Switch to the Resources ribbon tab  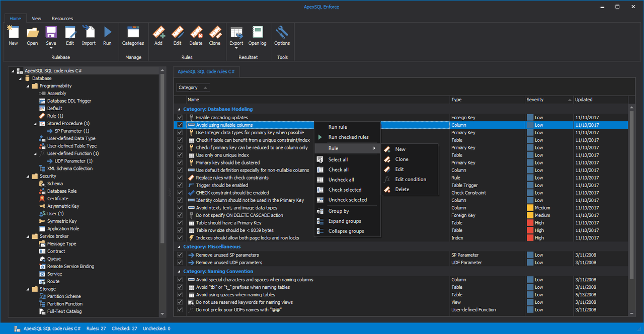(62, 19)
